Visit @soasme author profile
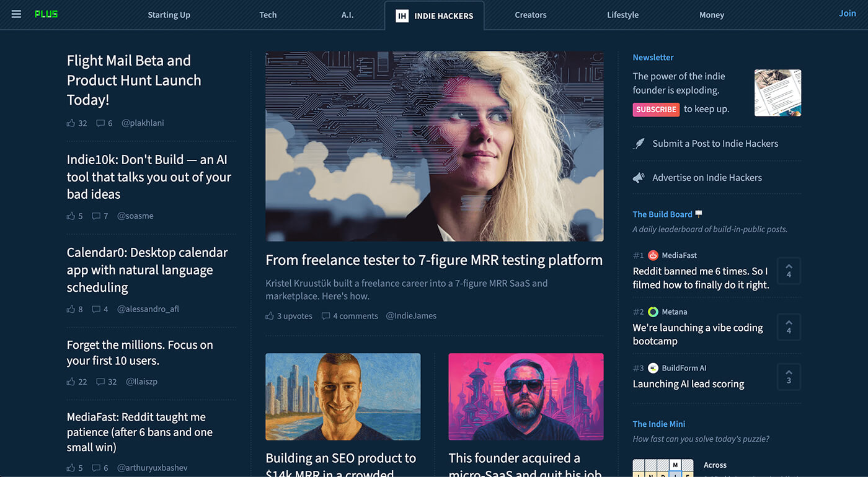The height and width of the screenshot is (477, 868). [x=135, y=216]
